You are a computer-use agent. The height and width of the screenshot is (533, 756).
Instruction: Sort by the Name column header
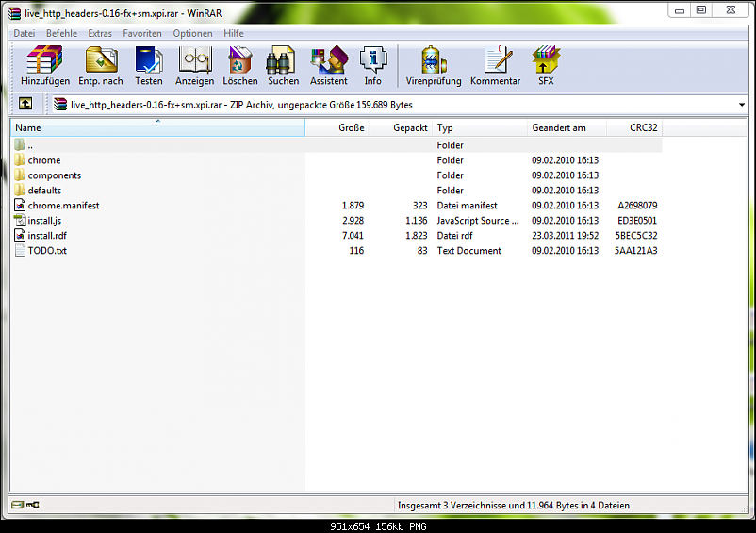pyautogui.click(x=158, y=127)
